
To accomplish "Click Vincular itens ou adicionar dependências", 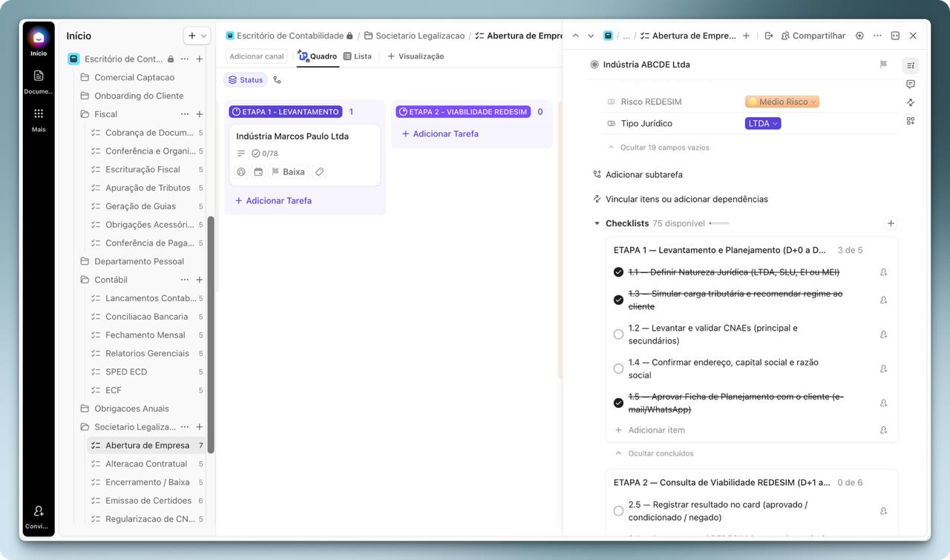I will [x=680, y=199].
